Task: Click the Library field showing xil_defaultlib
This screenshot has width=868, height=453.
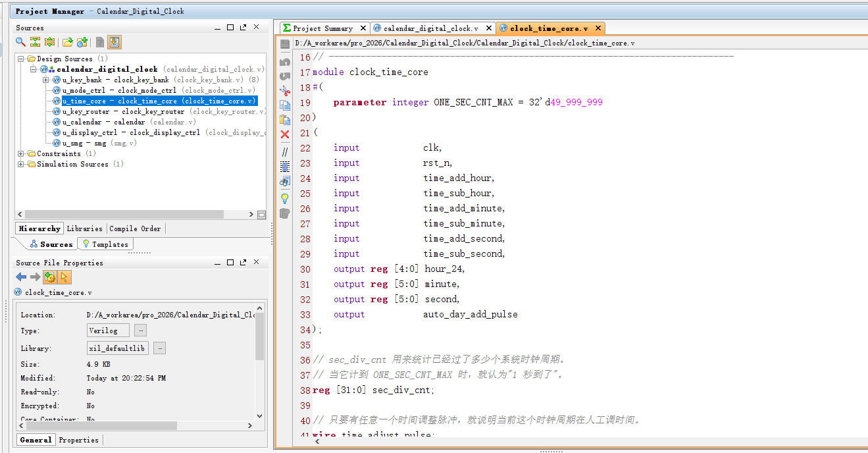Action: click(118, 348)
